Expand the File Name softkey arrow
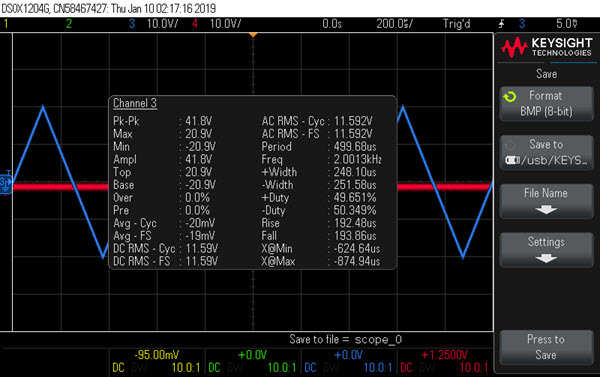Viewport: 600px width, 377px height. click(x=546, y=210)
